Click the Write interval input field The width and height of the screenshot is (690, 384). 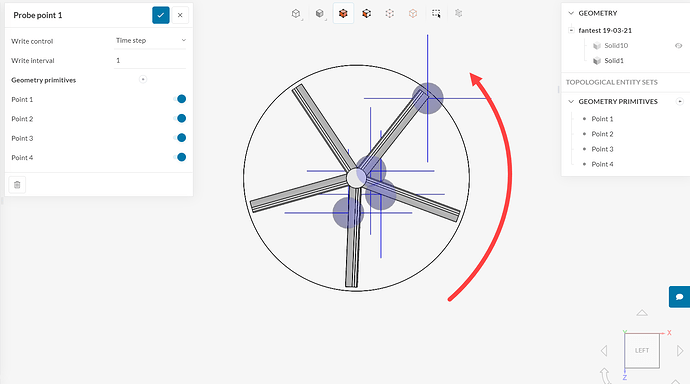150,60
